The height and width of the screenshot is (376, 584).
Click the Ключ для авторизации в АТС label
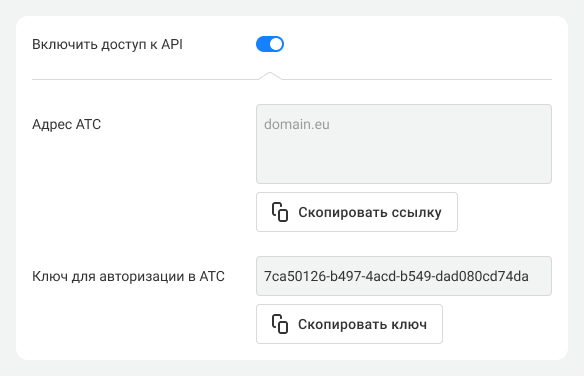point(128,276)
